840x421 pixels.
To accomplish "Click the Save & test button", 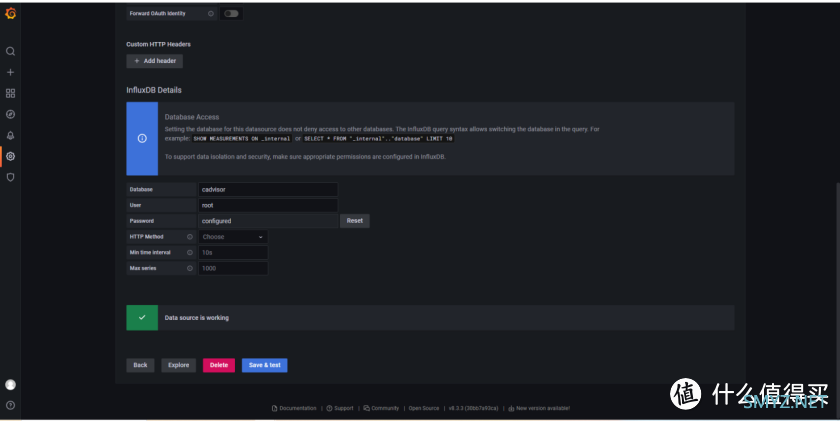I will pyautogui.click(x=265, y=365).
